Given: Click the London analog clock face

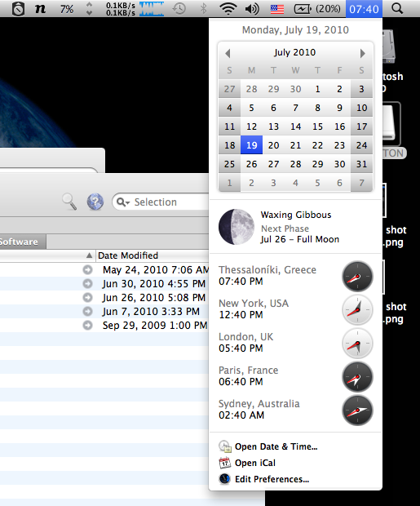Looking at the screenshot, I should (x=357, y=344).
